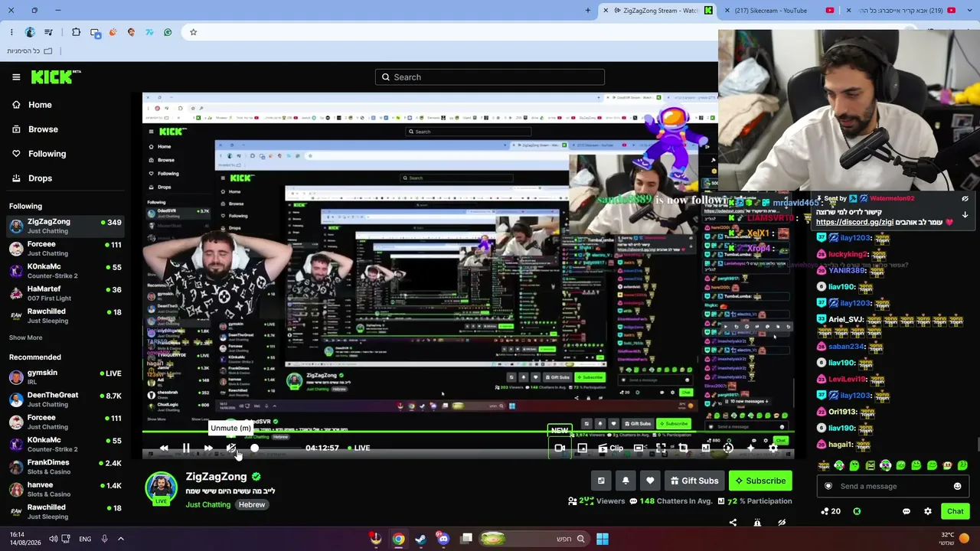Viewport: 980px width, 551px height.
Task: Click the shield icon in chat input
Action: [x=828, y=487]
